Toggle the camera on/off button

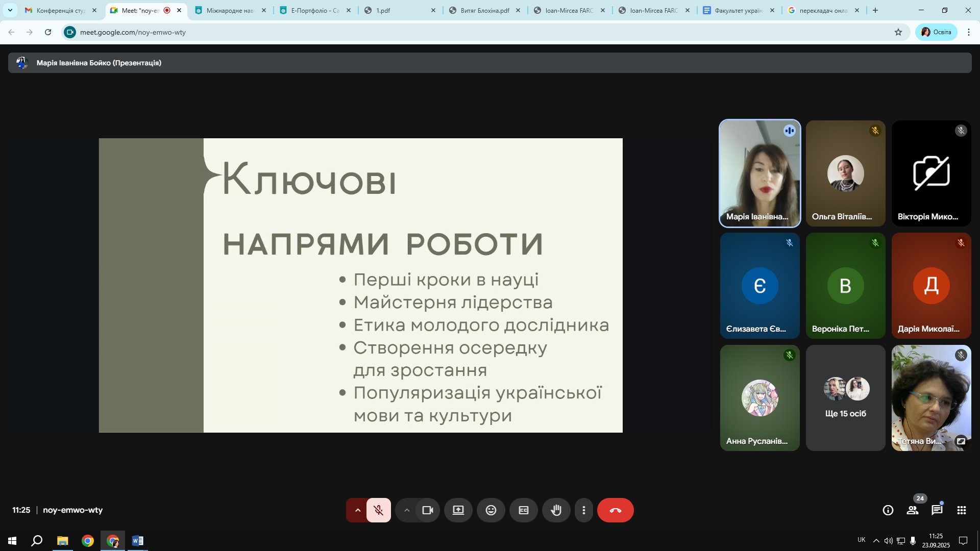pos(427,510)
